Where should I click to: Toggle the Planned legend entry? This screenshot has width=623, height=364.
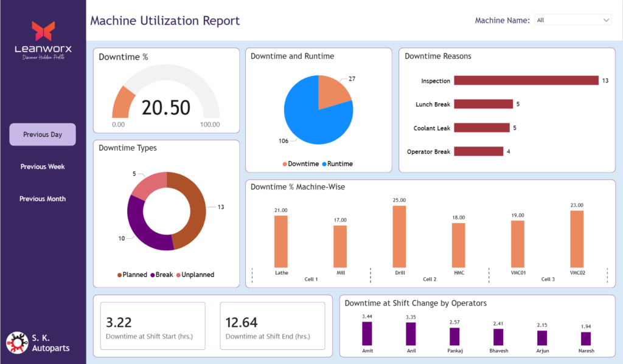(x=134, y=275)
